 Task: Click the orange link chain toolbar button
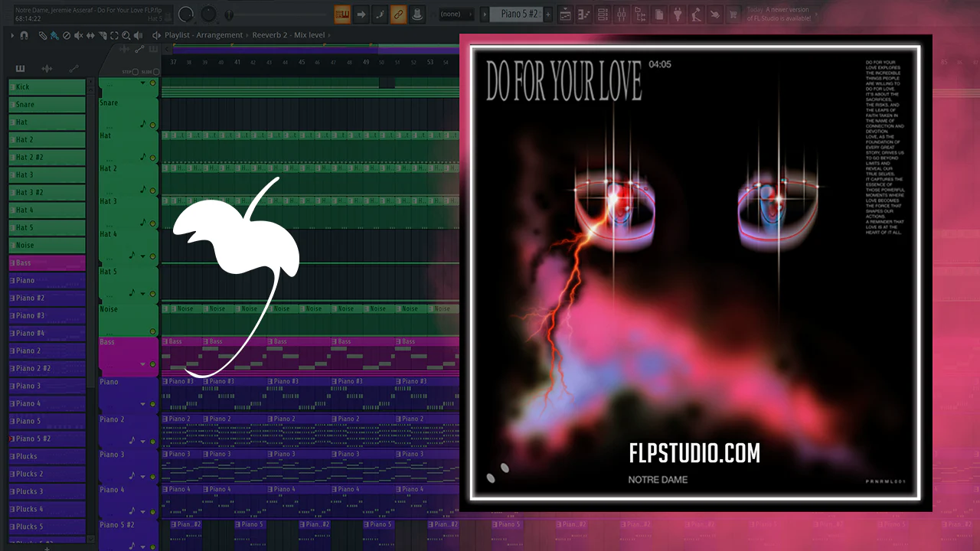(x=398, y=14)
